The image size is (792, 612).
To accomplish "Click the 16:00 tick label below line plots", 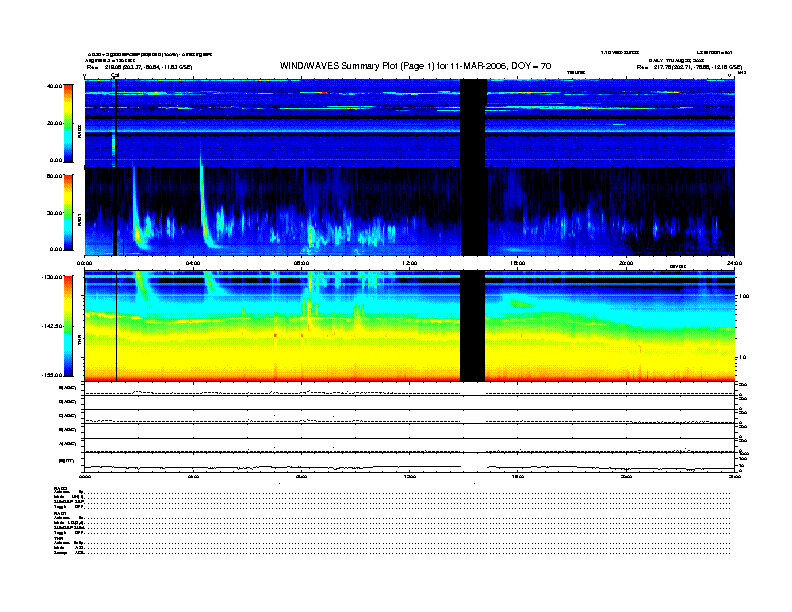I will pos(518,477).
